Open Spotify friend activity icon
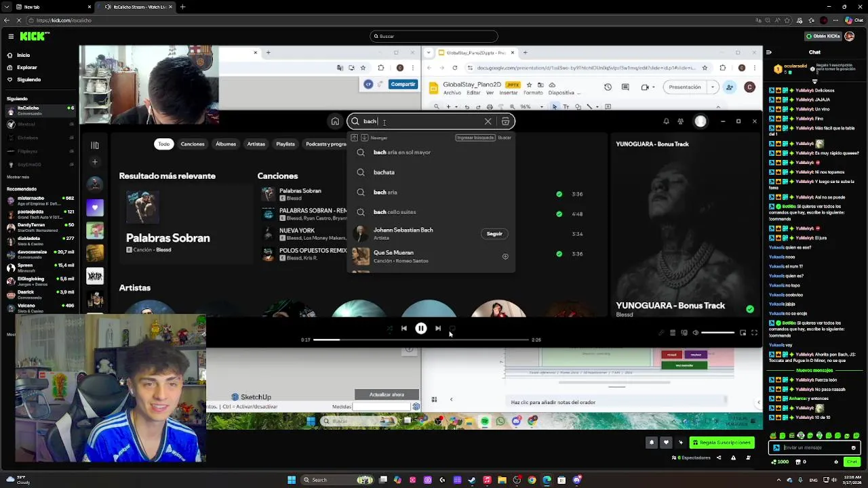Image resolution: width=868 pixels, height=488 pixels. click(681, 121)
